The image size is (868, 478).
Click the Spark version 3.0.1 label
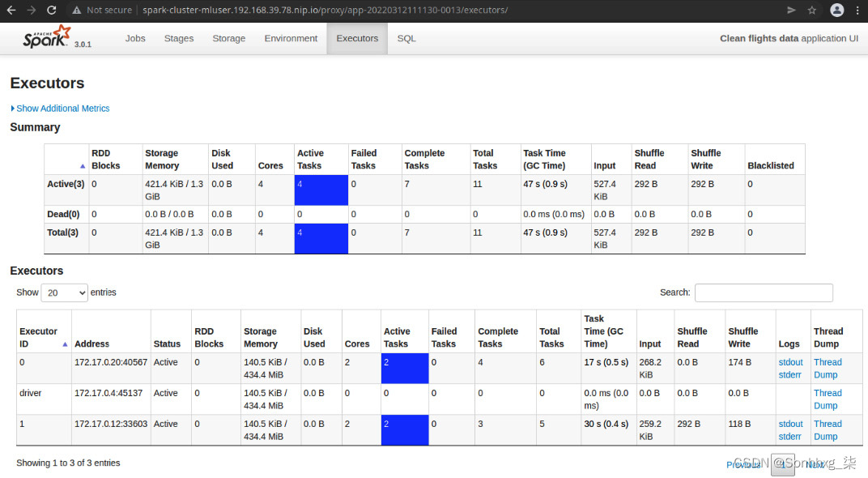[83, 45]
